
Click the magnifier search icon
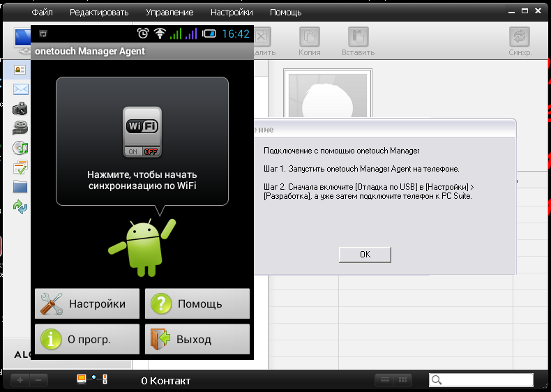click(437, 380)
